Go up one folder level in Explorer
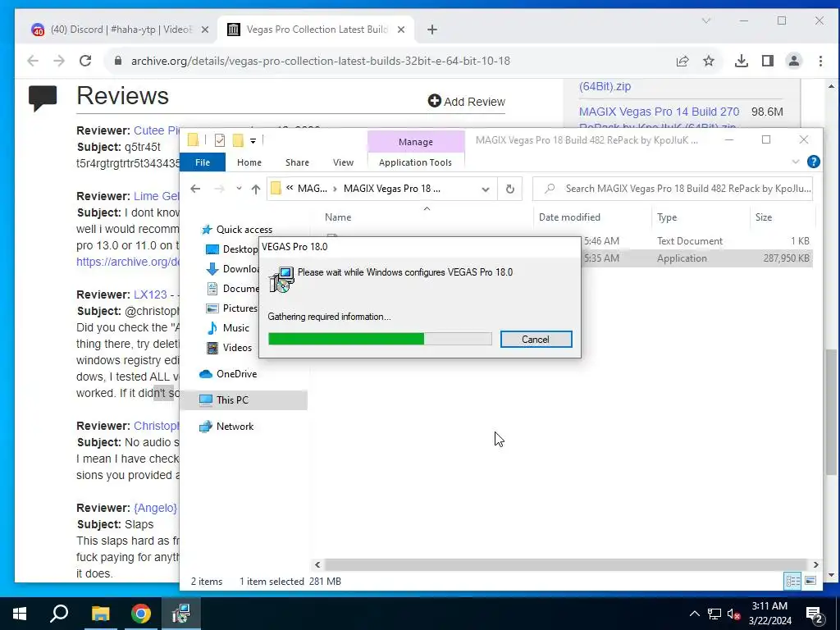 [x=256, y=189]
